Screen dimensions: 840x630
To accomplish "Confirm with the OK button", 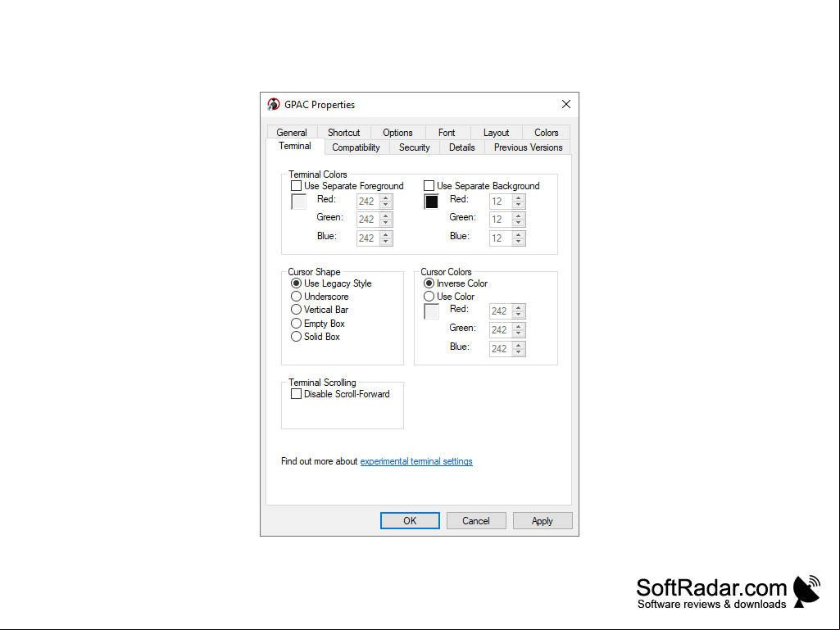I will pyautogui.click(x=410, y=521).
